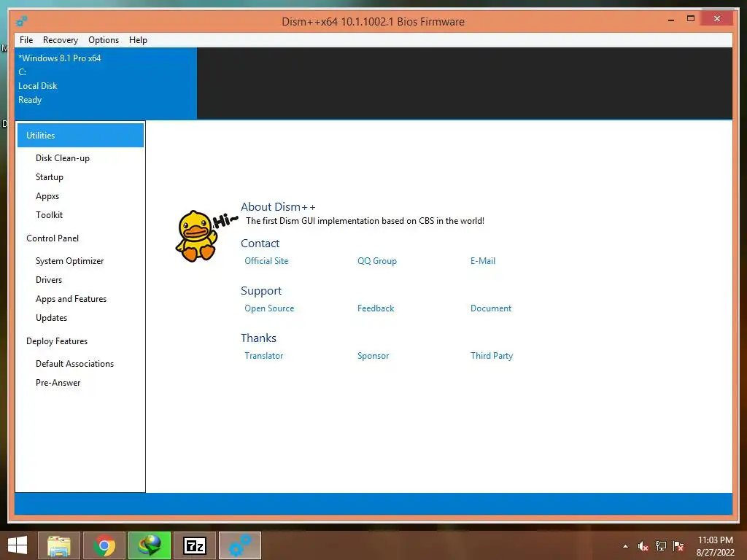Screen dimensions: 747x560
Task: Open Pre-Answer in the sidebar
Action: click(x=58, y=383)
